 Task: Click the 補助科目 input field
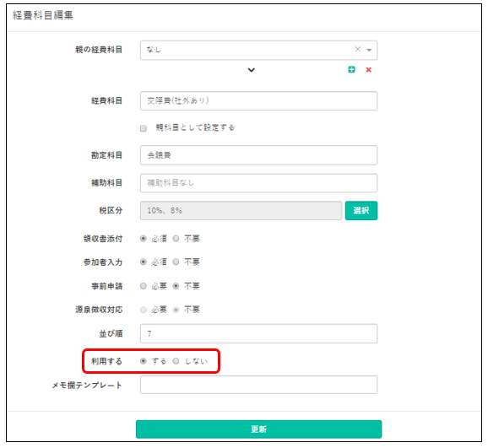pos(258,183)
